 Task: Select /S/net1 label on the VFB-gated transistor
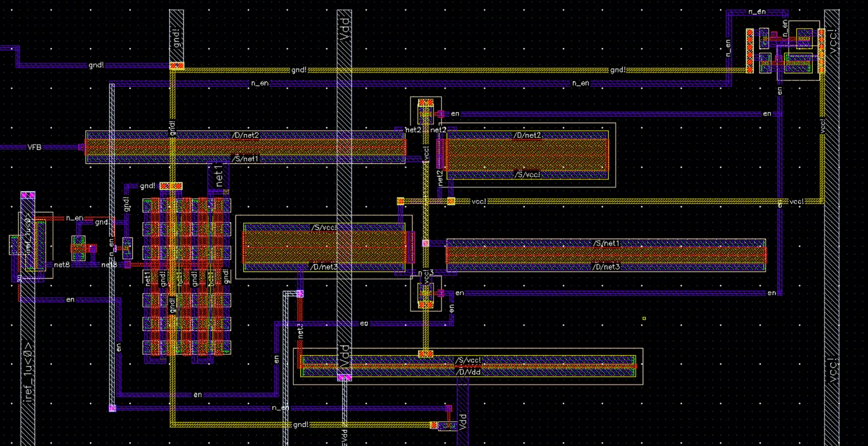click(x=245, y=159)
